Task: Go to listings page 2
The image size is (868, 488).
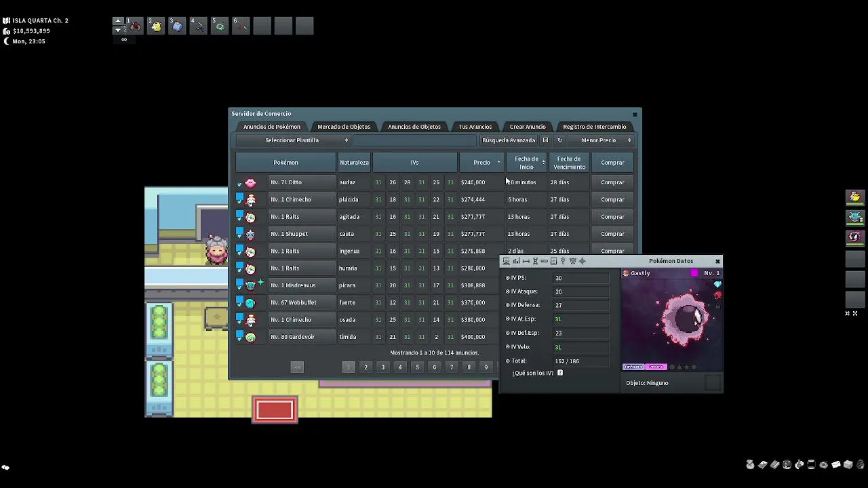Action: (366, 367)
